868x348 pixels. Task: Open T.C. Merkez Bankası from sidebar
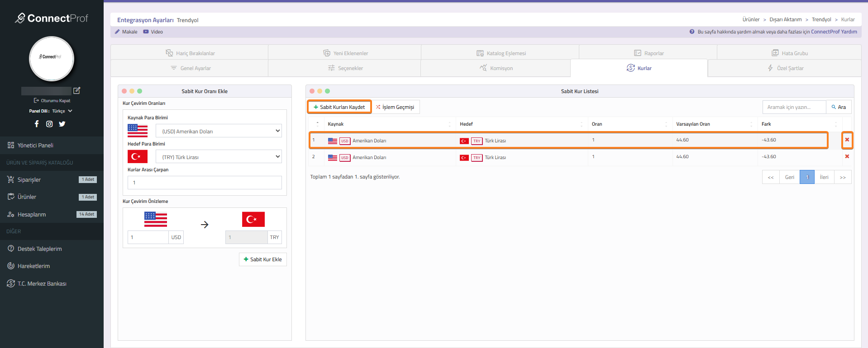click(x=42, y=284)
